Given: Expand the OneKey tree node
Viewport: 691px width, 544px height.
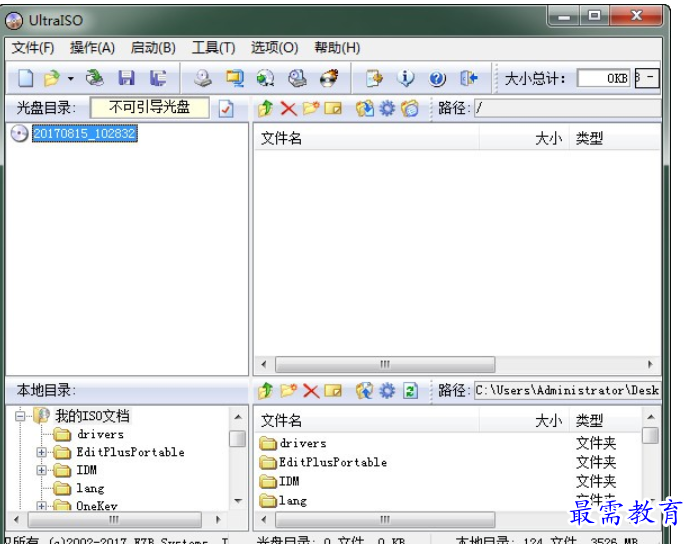Looking at the screenshot, I should pyautogui.click(x=41, y=505).
